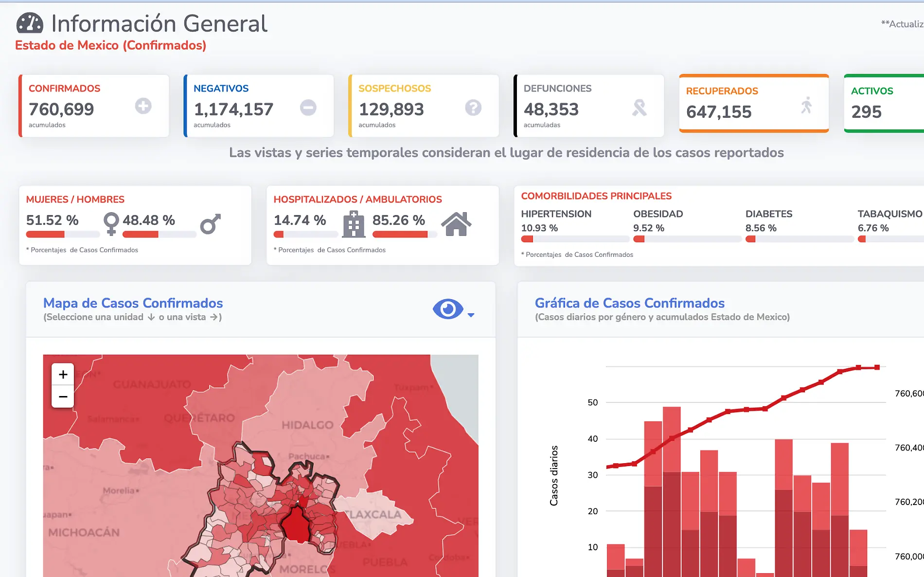924x577 pixels.
Task: Click 'Estado de Mexico (Confirmados)' subtitle
Action: (111, 45)
